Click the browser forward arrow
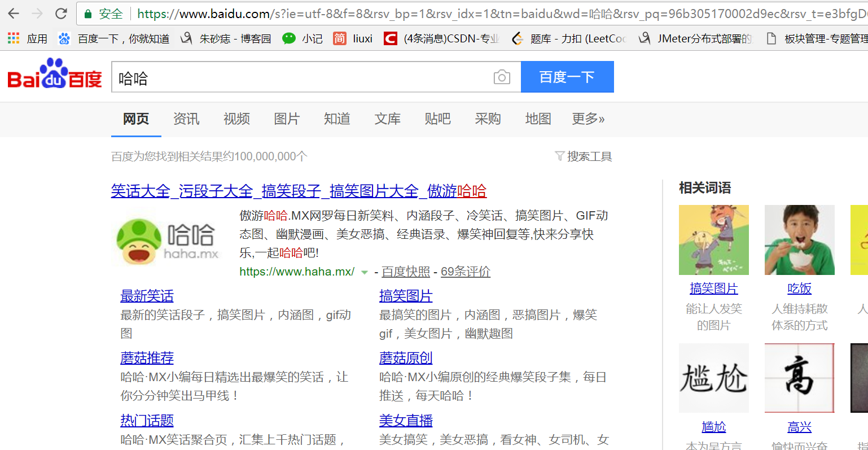The height and width of the screenshot is (450, 868). (x=37, y=14)
